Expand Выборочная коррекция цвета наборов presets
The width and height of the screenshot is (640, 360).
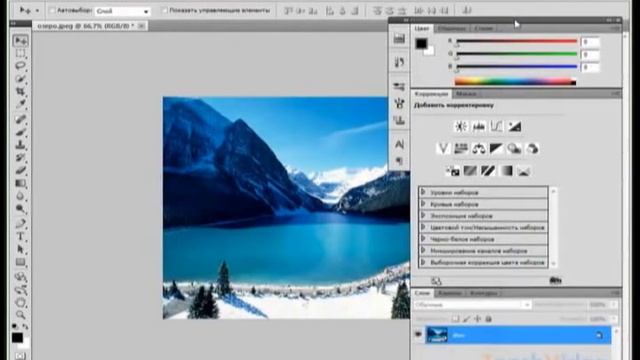(423, 262)
